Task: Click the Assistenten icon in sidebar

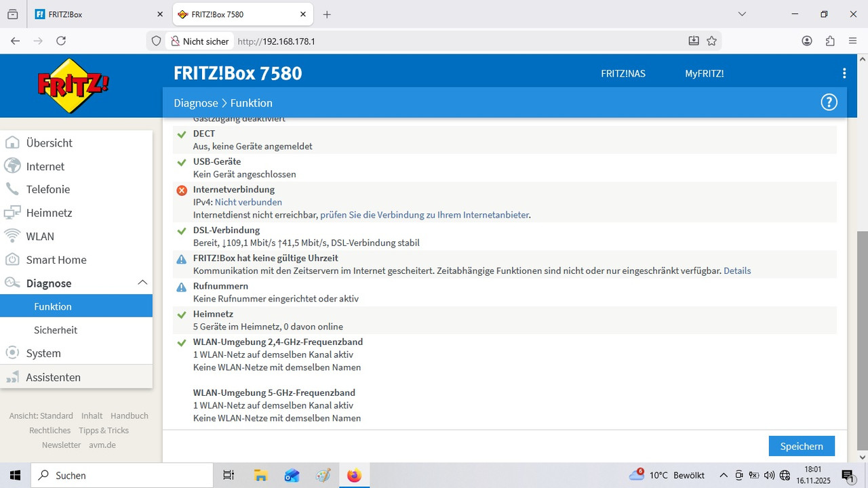Action: tap(12, 377)
